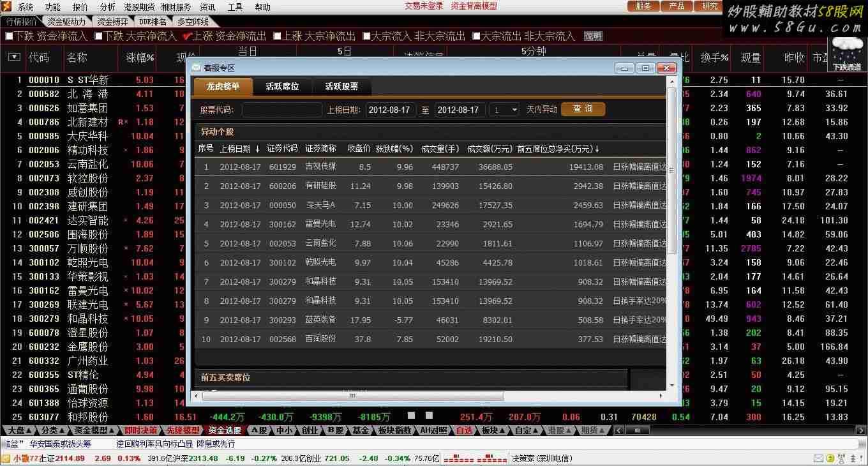Sort by 前五席位总净买(万元) column header
The image size is (868, 466).
coord(558,149)
